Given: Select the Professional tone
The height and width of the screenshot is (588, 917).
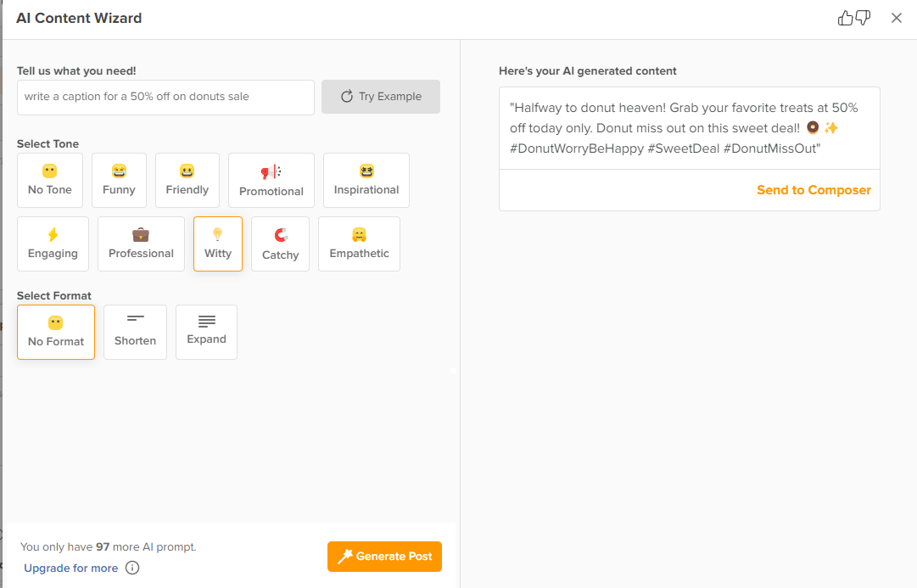Looking at the screenshot, I should pos(141,244).
